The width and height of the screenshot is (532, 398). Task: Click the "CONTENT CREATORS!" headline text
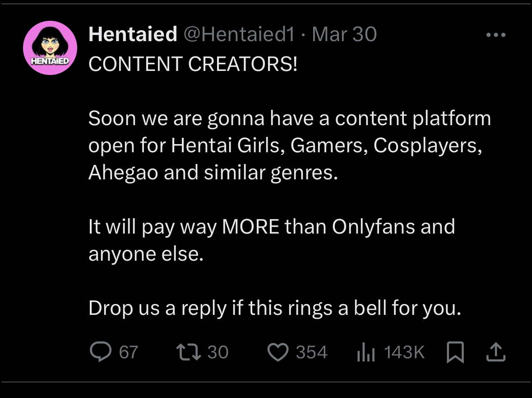[x=193, y=64]
